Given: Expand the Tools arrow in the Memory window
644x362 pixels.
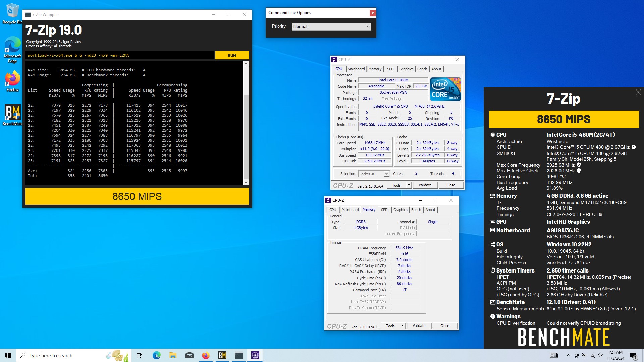Looking at the screenshot, I should click(402, 326).
